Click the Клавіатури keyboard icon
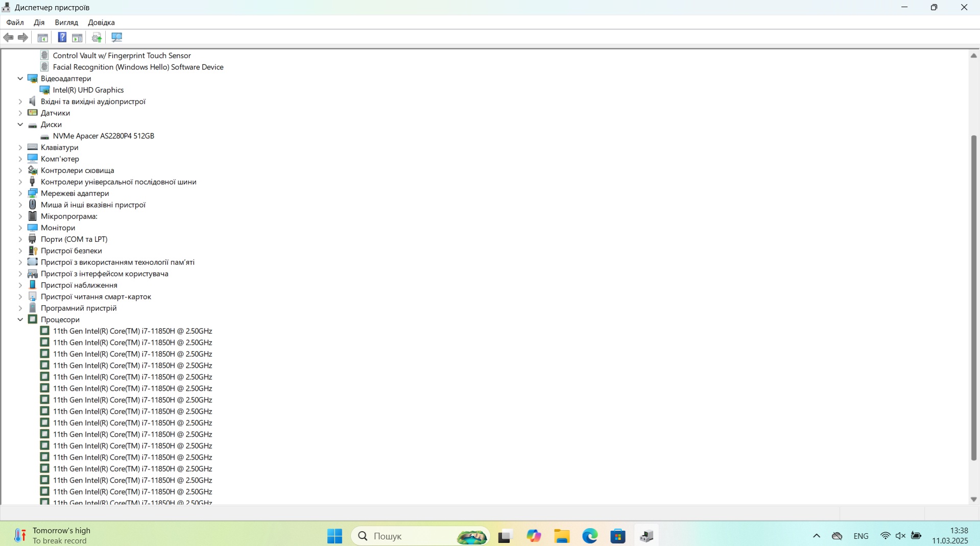 (33, 147)
